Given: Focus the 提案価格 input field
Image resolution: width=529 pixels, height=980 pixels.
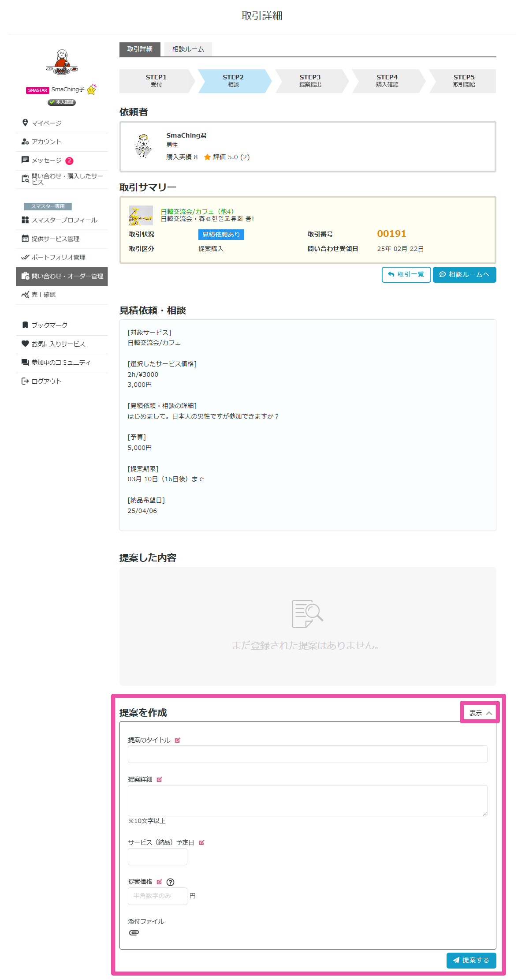Looking at the screenshot, I should tap(157, 896).
